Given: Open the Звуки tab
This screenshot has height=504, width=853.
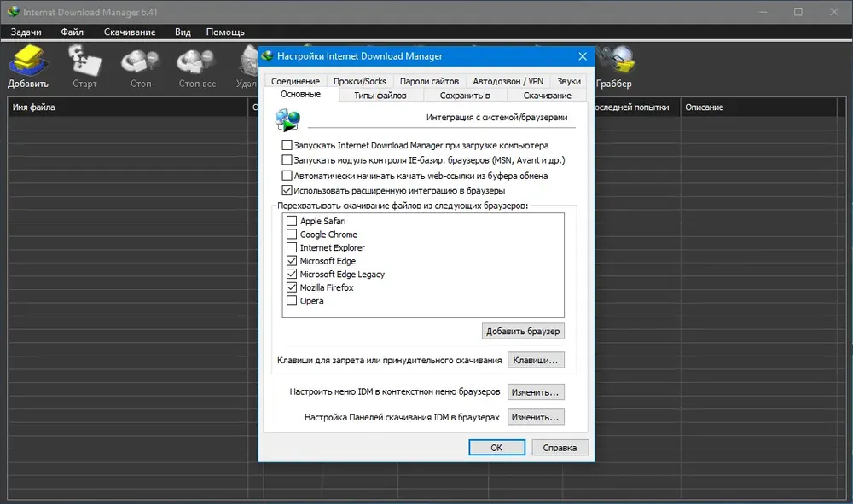Looking at the screenshot, I should (568, 81).
